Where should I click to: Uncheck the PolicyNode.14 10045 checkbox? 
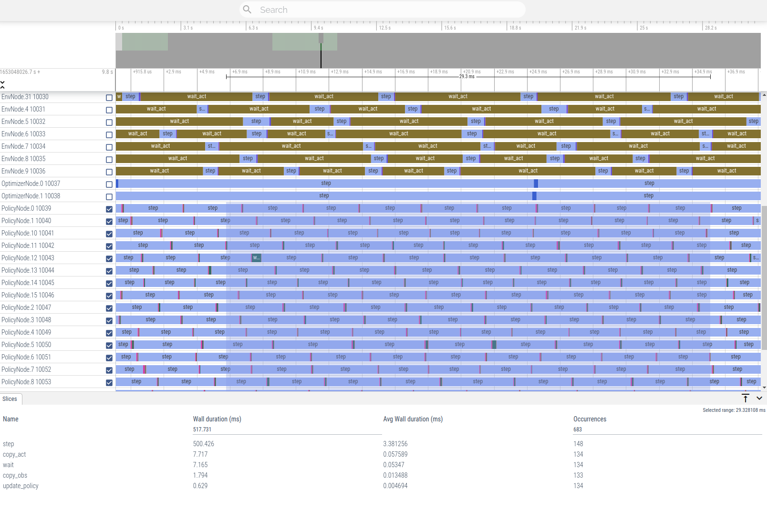click(109, 284)
